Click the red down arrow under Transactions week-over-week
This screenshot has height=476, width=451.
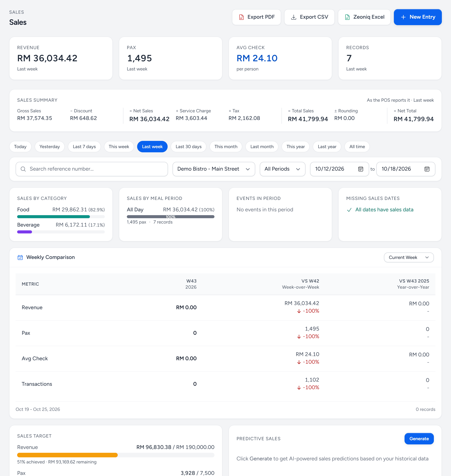[299, 388]
